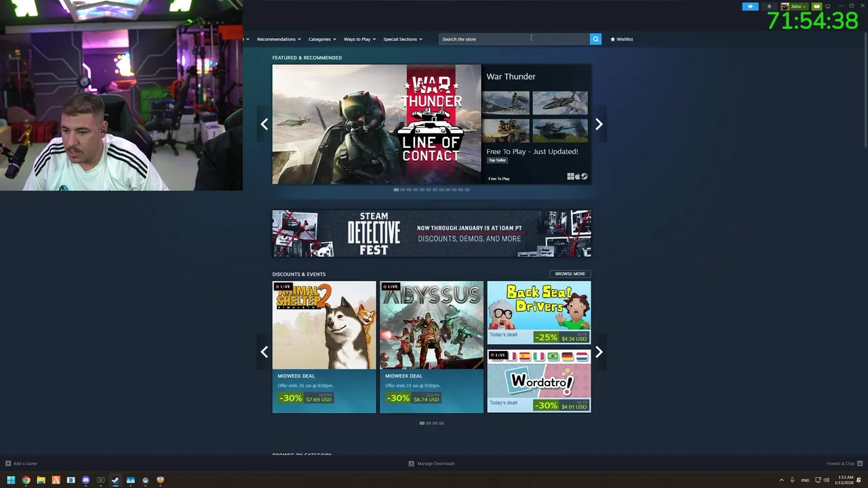Click the taskbar speaker volume icon
The width and height of the screenshot is (868, 488).
coord(826,480)
